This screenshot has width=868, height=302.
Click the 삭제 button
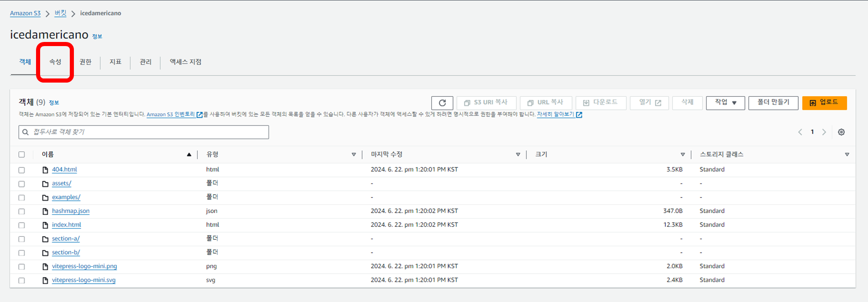click(x=687, y=103)
